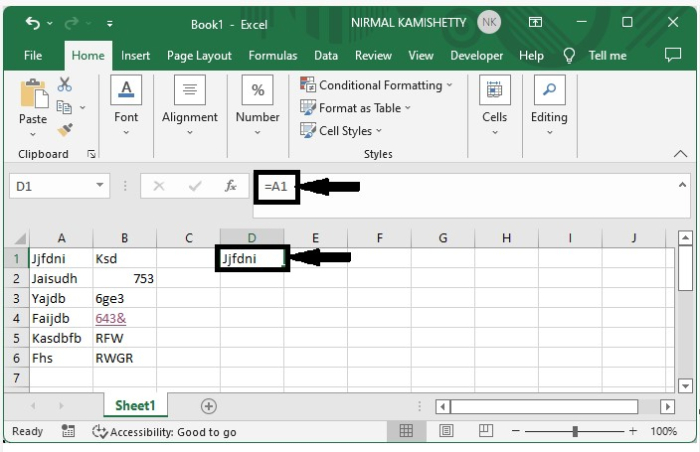Open the Help tab
This screenshot has width=700, height=452.
coord(531,56)
